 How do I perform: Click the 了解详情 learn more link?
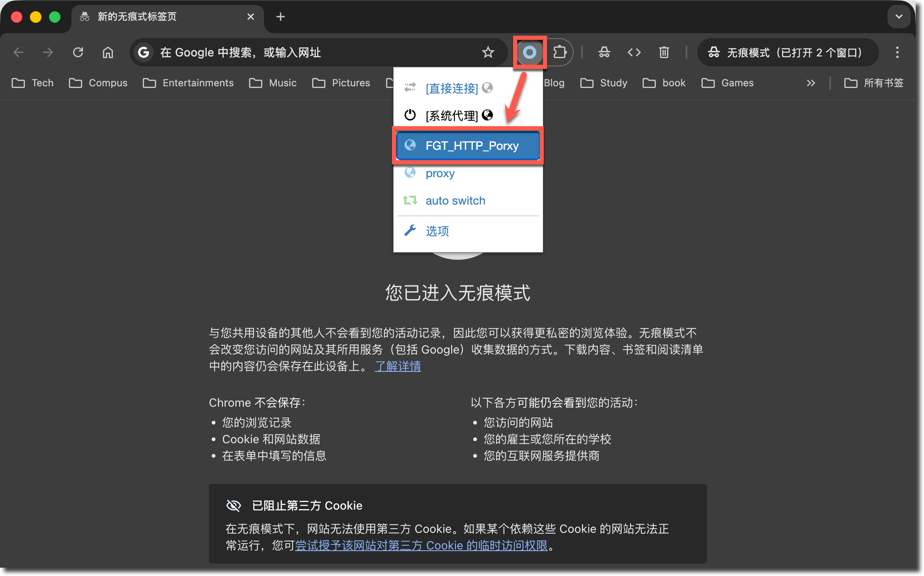coord(398,366)
